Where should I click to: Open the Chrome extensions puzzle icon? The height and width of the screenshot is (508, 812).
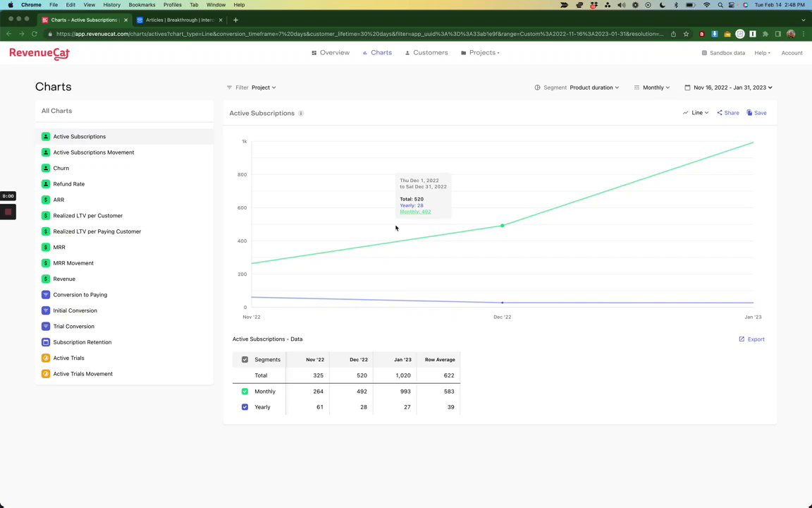pyautogui.click(x=765, y=34)
